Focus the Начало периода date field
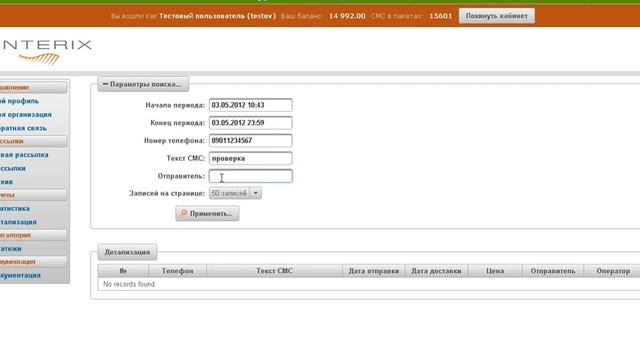The width and height of the screenshot is (640, 360). pos(251,105)
